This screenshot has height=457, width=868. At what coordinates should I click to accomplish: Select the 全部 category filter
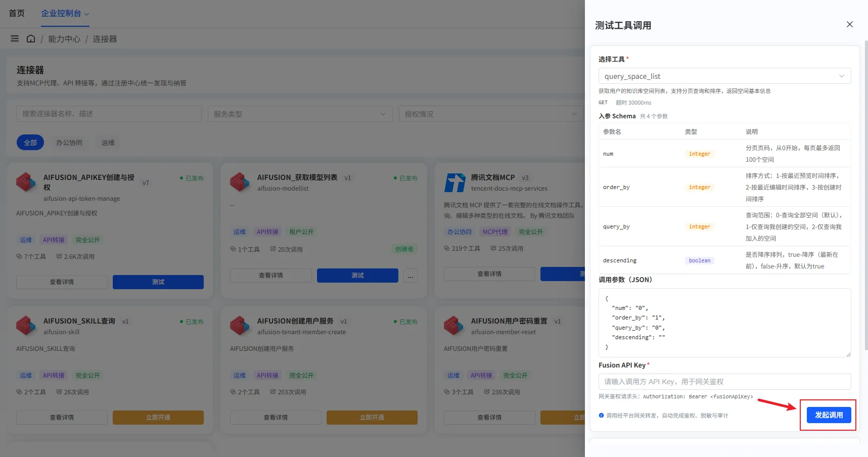tap(30, 143)
